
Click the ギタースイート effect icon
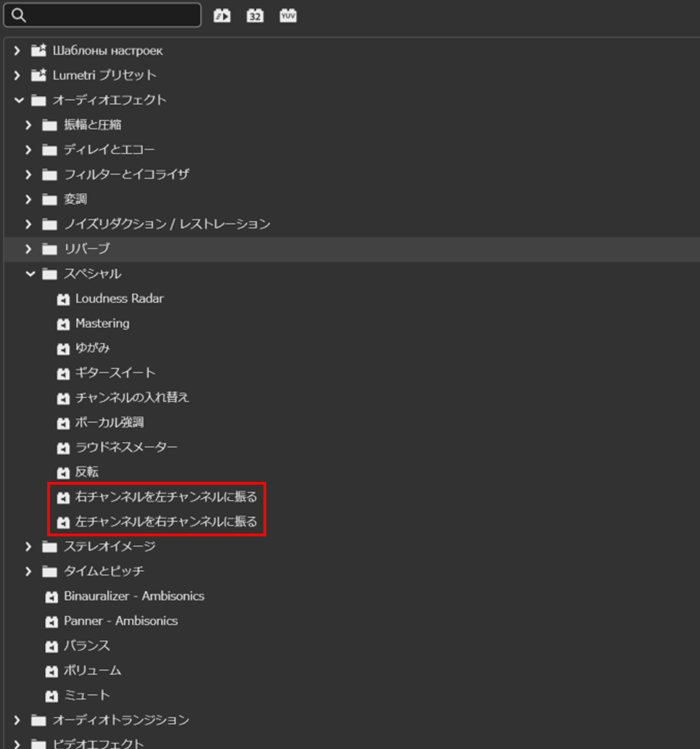click(x=63, y=374)
